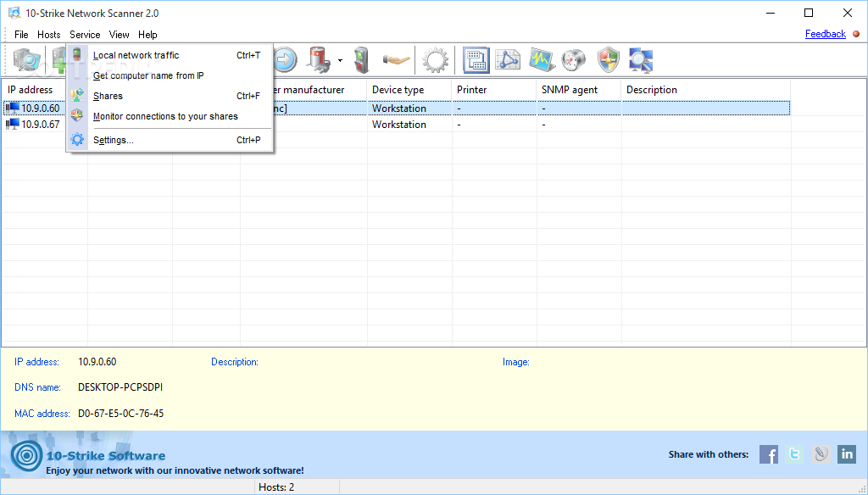Click the monitoring graph toolbar icon

click(542, 60)
